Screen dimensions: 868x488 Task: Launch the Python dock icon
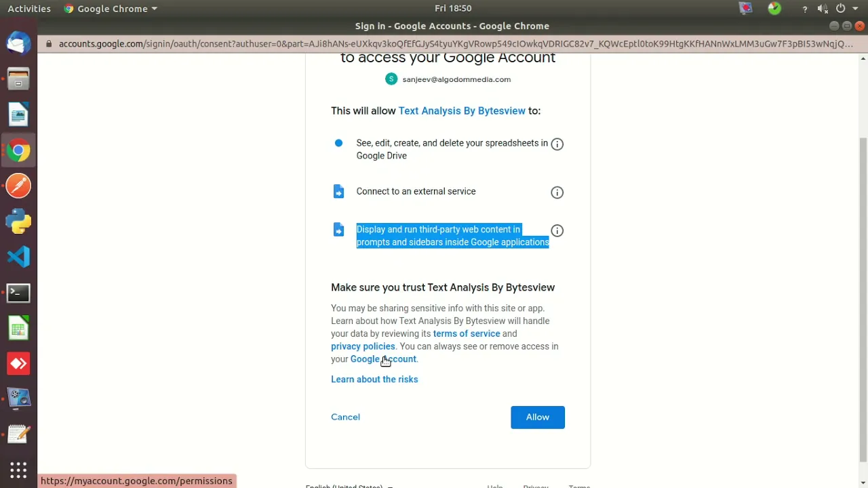tap(18, 222)
